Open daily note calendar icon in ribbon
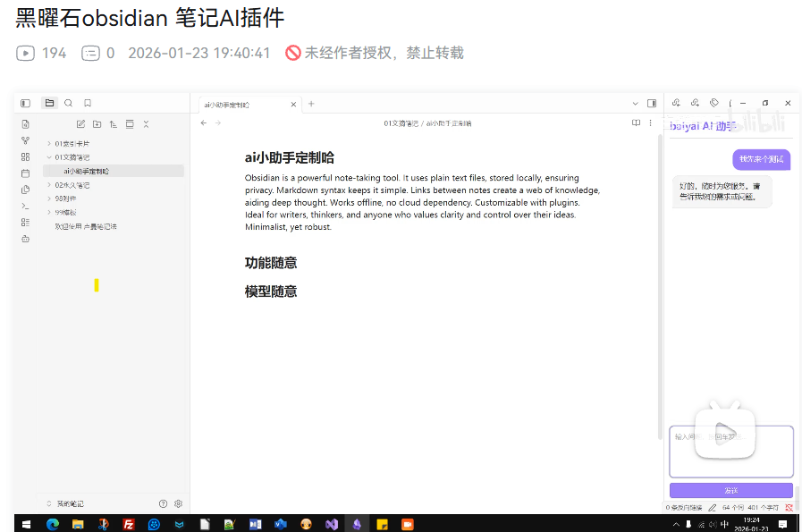802x532 pixels. [25, 173]
